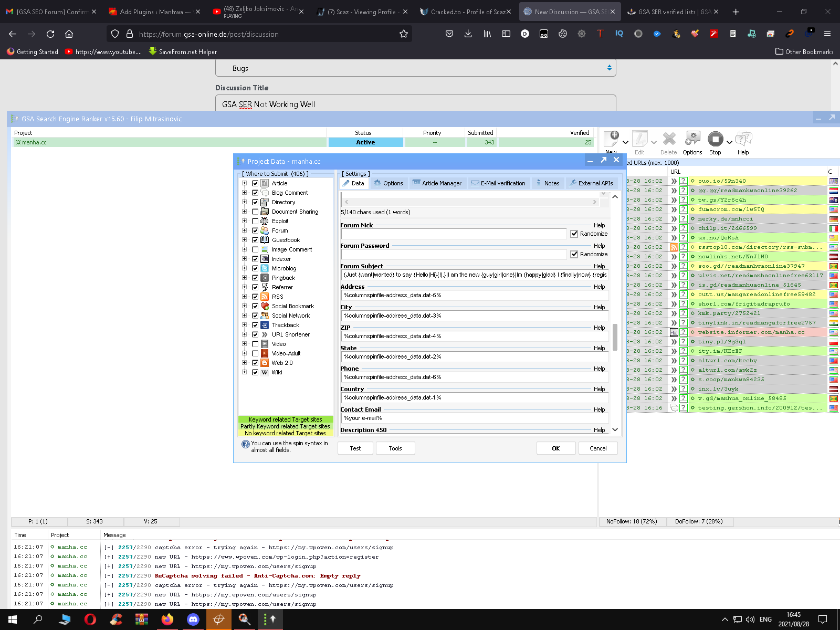The image size is (840, 630).
Task: Uncheck the Blog Comment checkbox
Action: tap(255, 193)
